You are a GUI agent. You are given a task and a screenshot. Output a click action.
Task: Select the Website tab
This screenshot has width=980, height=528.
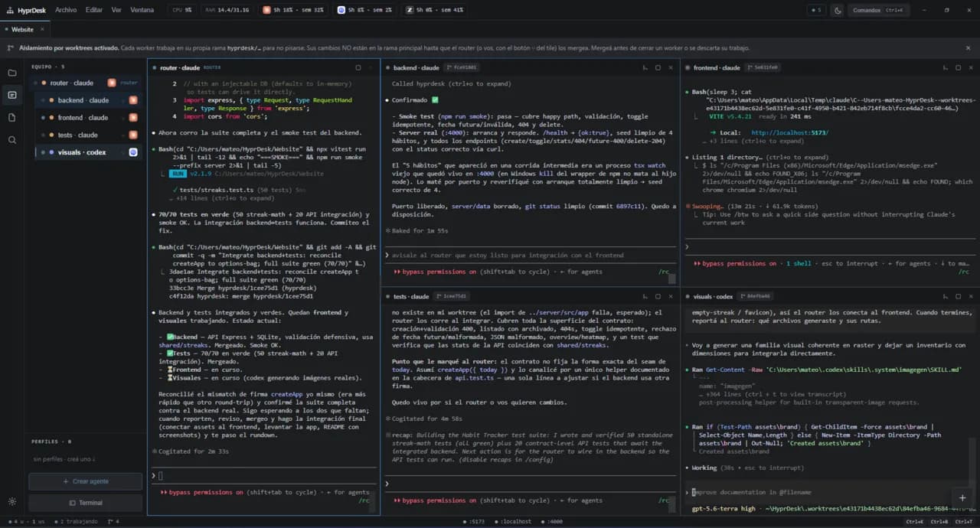tap(22, 29)
